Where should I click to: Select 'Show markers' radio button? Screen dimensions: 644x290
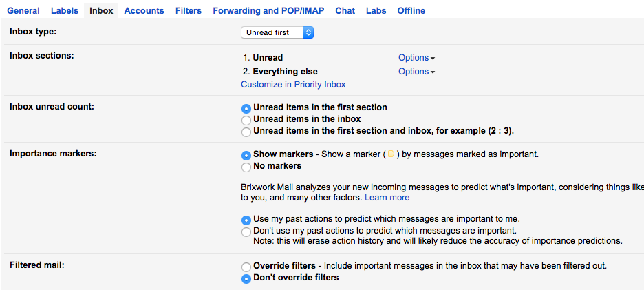click(246, 155)
